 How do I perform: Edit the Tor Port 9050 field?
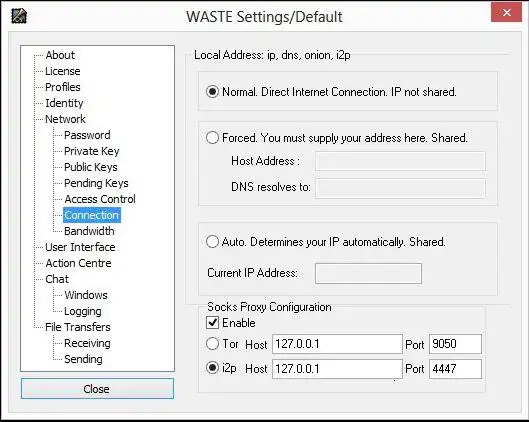pyautogui.click(x=455, y=344)
